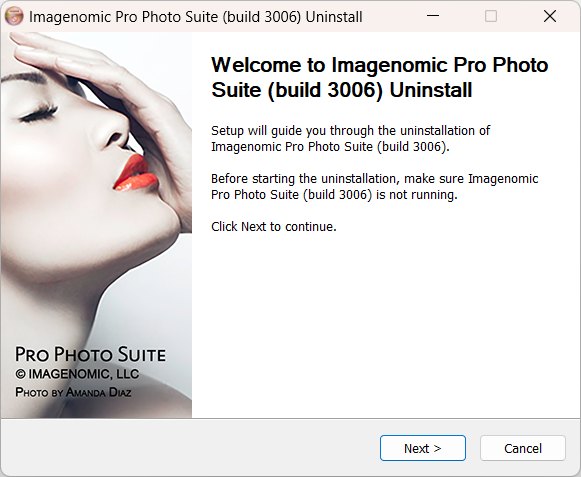Viewport: 581px width, 477px height.
Task: Click the 'Before starting the uninstallation' paragraph
Action: tap(374, 186)
